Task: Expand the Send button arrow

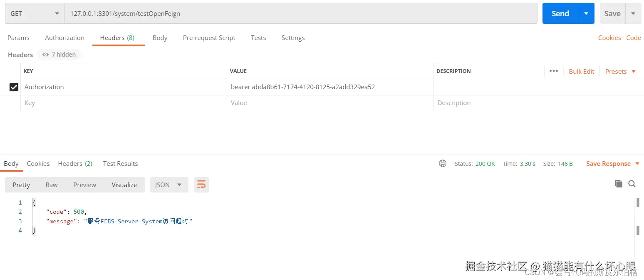Action: [586, 14]
